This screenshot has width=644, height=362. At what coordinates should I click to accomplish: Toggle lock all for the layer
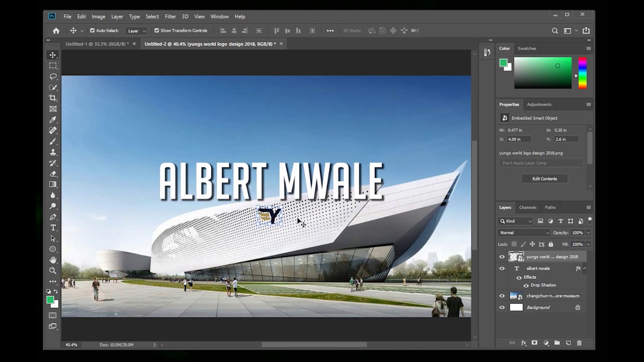[551, 244]
